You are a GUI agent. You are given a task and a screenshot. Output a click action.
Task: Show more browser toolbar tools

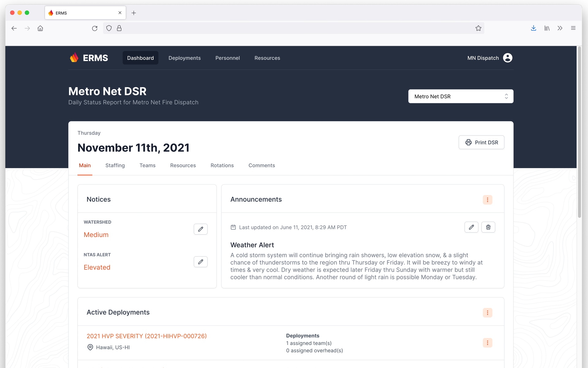560,28
